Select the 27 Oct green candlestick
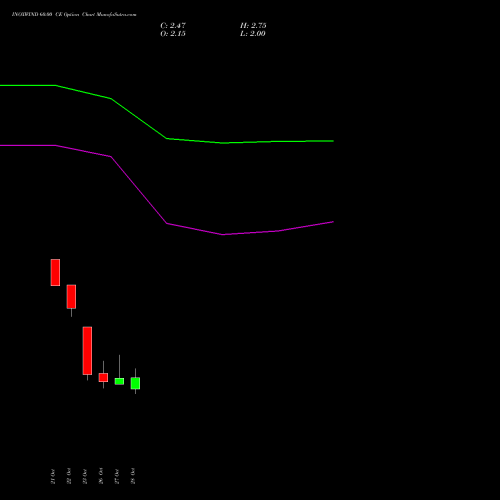500x500 pixels. pyautogui.click(x=119, y=381)
